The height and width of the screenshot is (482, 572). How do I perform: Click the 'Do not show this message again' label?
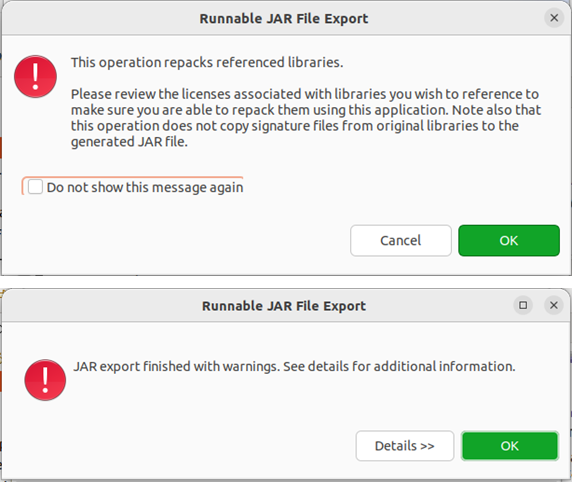(145, 187)
